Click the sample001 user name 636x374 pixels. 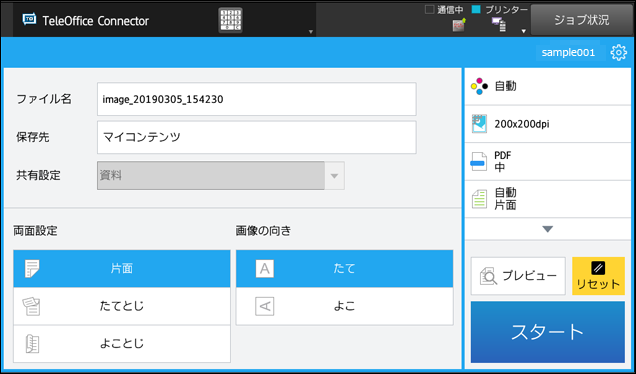pos(568,53)
